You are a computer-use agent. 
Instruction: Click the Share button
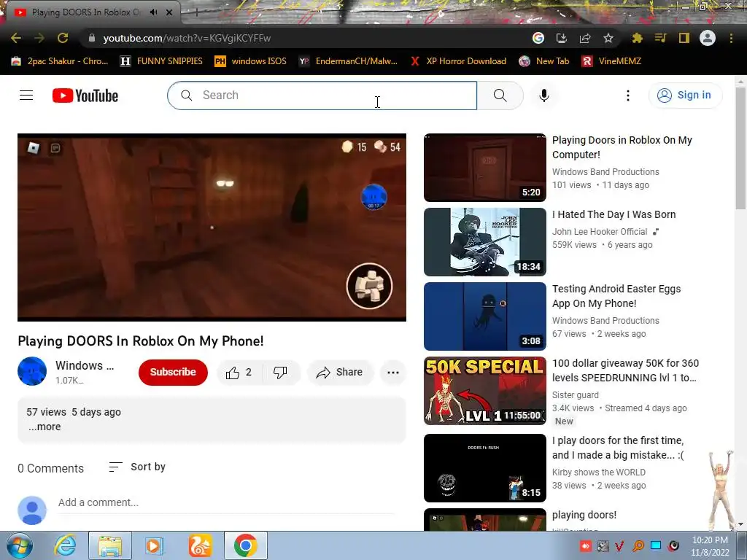(340, 373)
